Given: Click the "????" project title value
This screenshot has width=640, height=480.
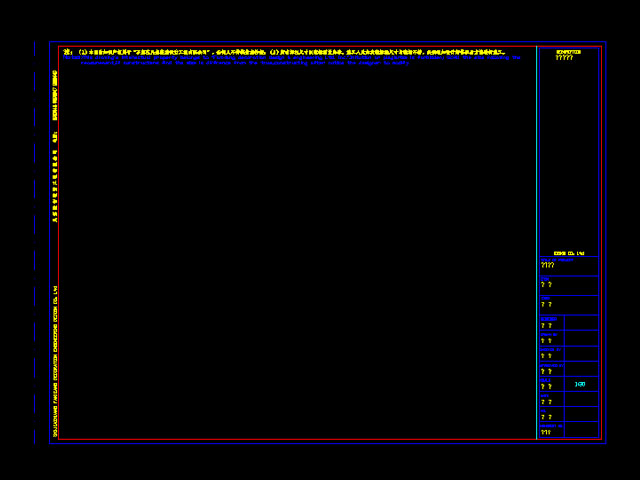Looking at the screenshot, I should coord(547,266).
